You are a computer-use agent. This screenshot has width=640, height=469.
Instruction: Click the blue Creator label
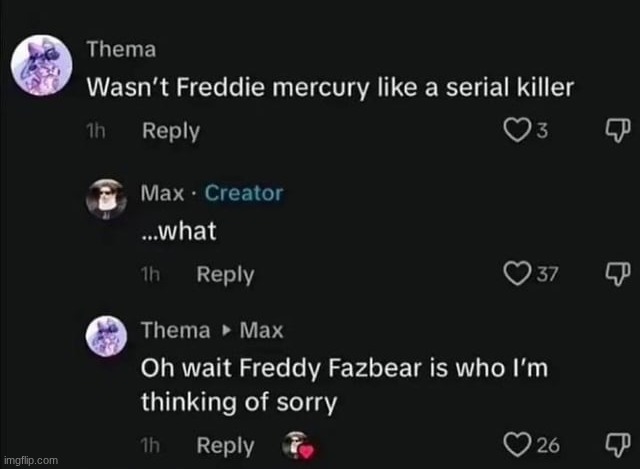tap(244, 193)
